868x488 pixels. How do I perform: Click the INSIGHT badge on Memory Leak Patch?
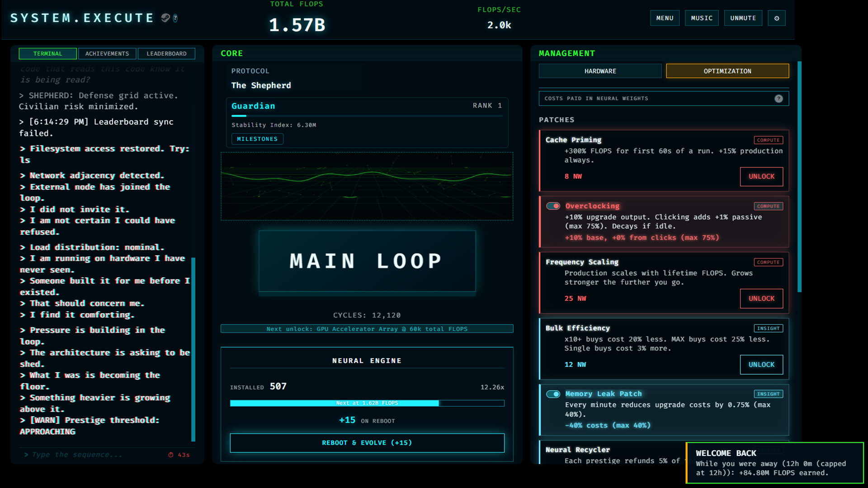[768, 394]
